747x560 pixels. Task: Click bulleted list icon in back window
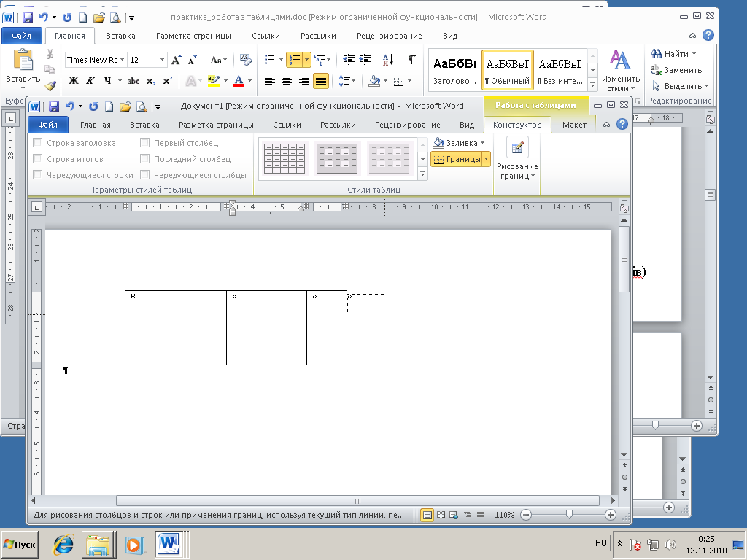270,60
